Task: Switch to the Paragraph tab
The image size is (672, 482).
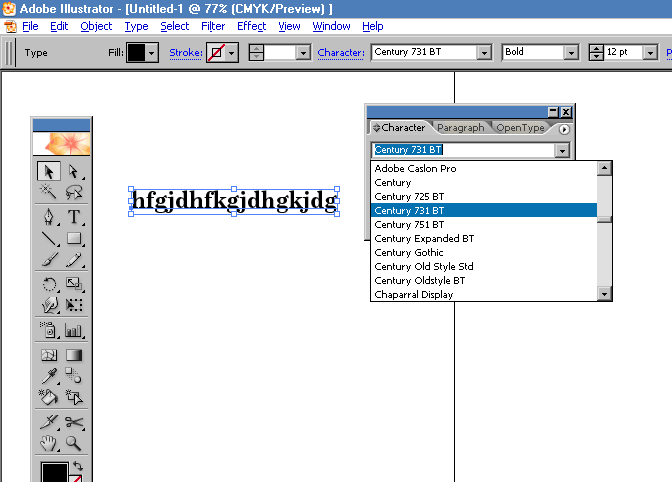Action: coord(461,128)
